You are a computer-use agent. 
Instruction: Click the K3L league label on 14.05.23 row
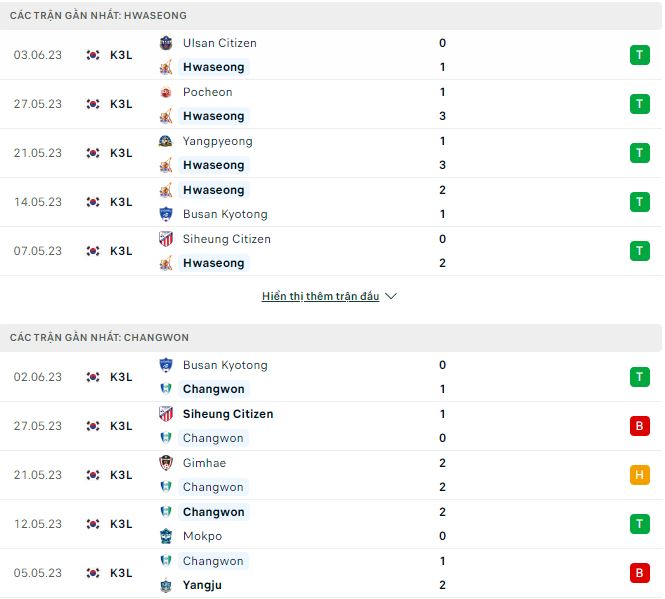121,202
